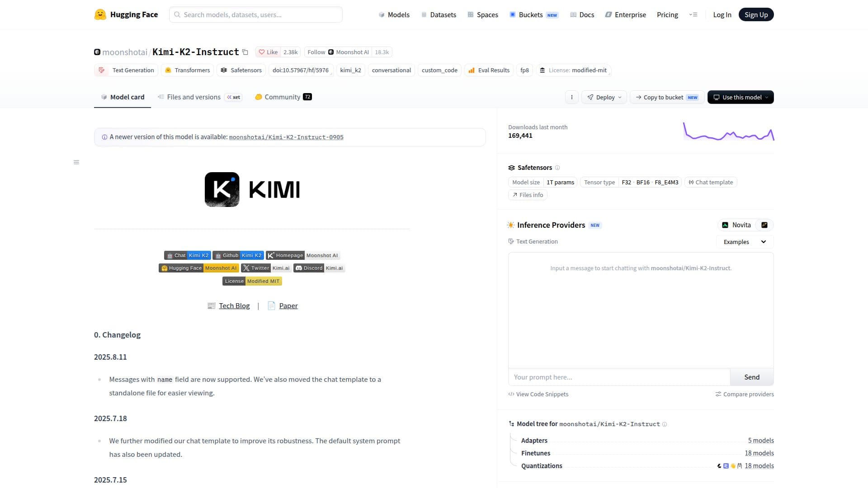Open the Discord Kimi.ai badge

click(319, 268)
